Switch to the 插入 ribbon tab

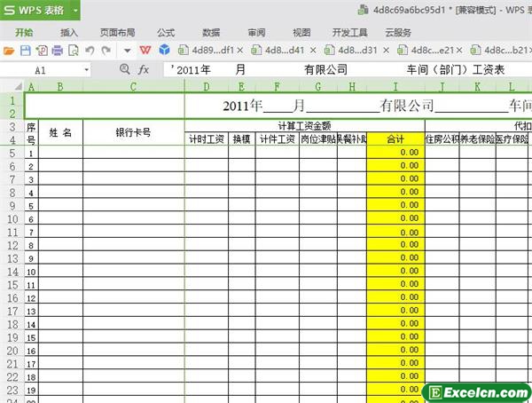(68, 31)
